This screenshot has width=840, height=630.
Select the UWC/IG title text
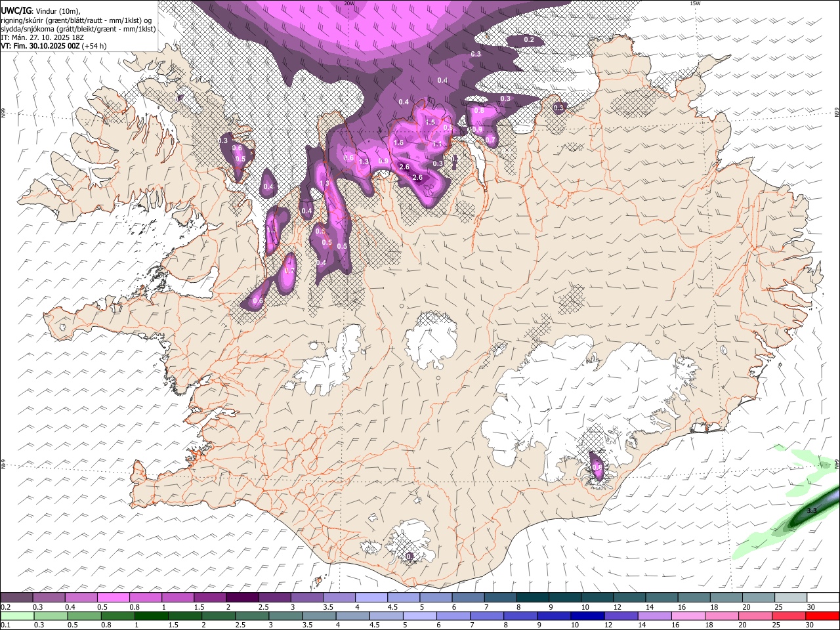point(16,10)
